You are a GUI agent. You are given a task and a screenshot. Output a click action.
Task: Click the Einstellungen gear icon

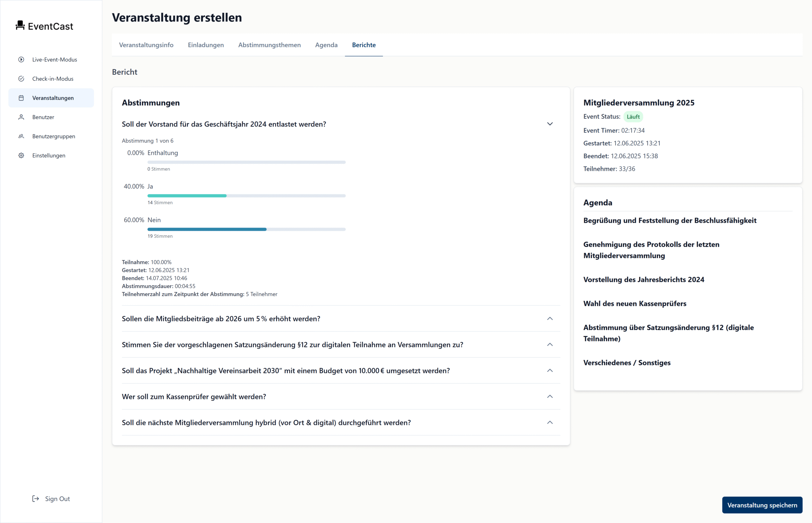pos(21,156)
